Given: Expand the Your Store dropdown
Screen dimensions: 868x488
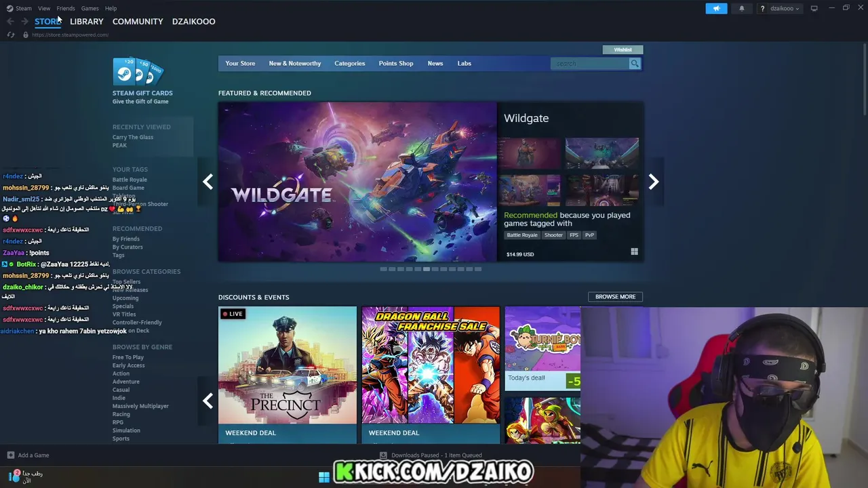Looking at the screenshot, I should [x=240, y=63].
